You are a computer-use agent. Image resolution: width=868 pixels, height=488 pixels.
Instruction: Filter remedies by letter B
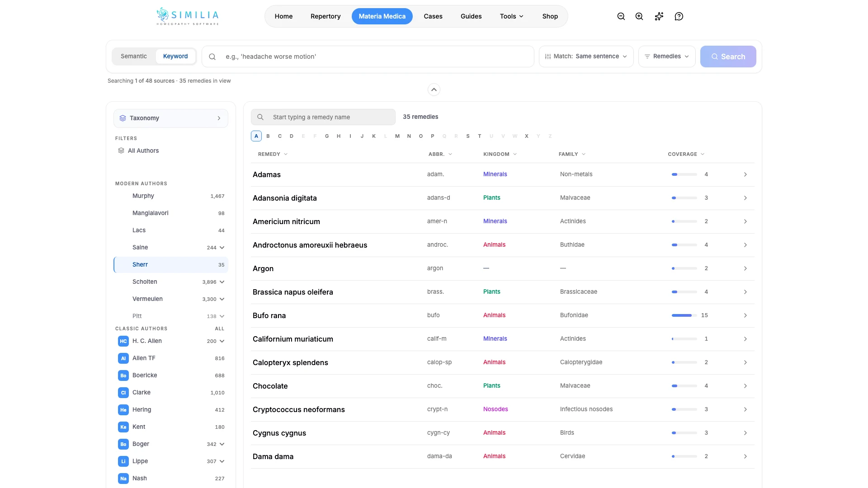268,136
